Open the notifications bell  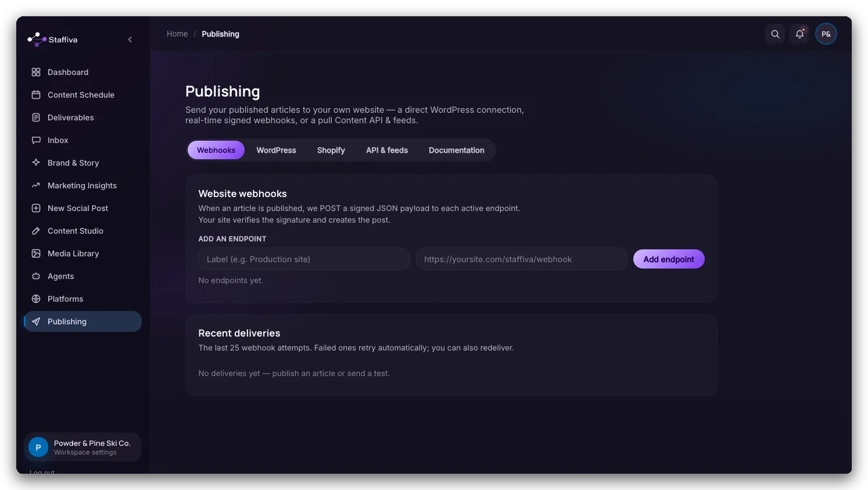click(x=799, y=34)
